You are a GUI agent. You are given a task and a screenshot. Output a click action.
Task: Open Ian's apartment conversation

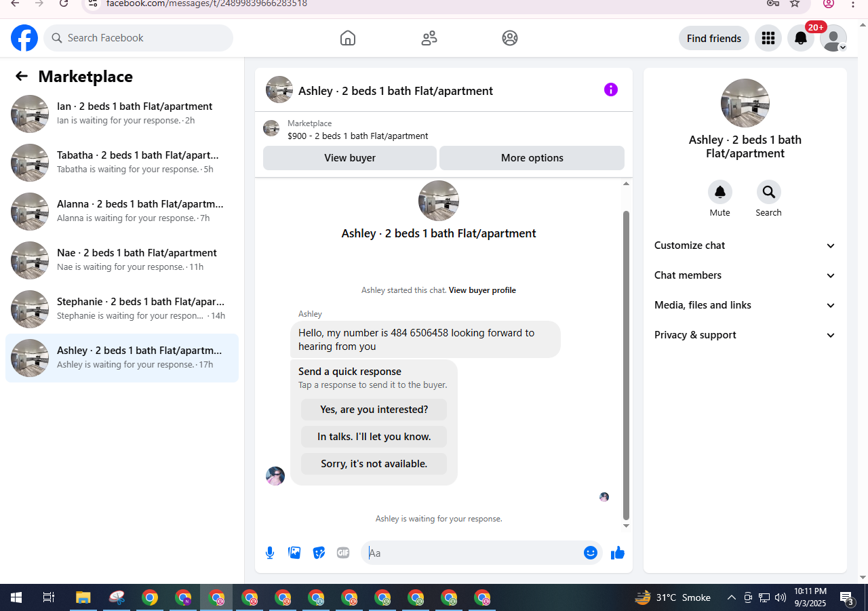[x=122, y=114]
